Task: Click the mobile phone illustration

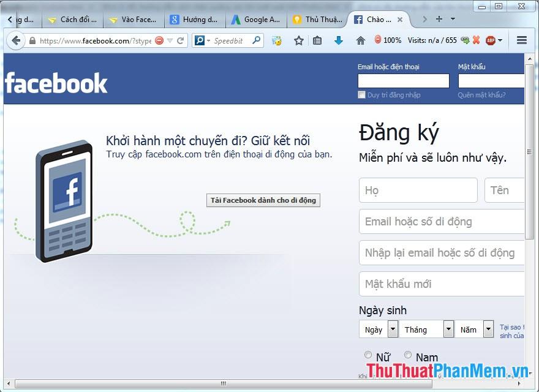Action: click(x=64, y=202)
